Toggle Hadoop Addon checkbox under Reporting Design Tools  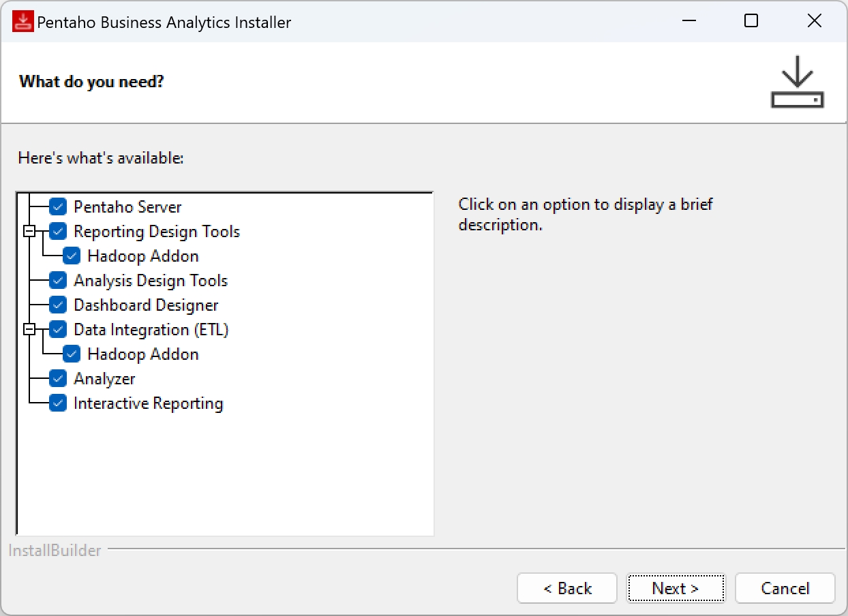click(x=72, y=256)
